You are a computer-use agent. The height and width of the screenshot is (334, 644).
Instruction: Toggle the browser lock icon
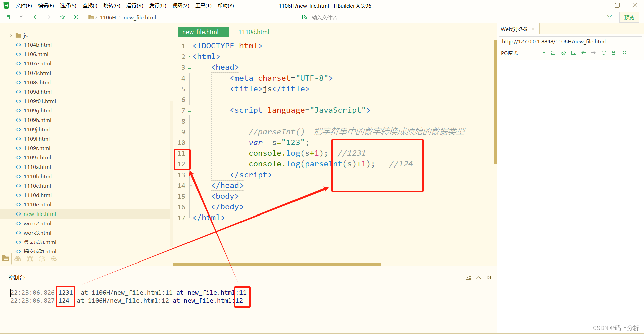pyautogui.click(x=614, y=53)
